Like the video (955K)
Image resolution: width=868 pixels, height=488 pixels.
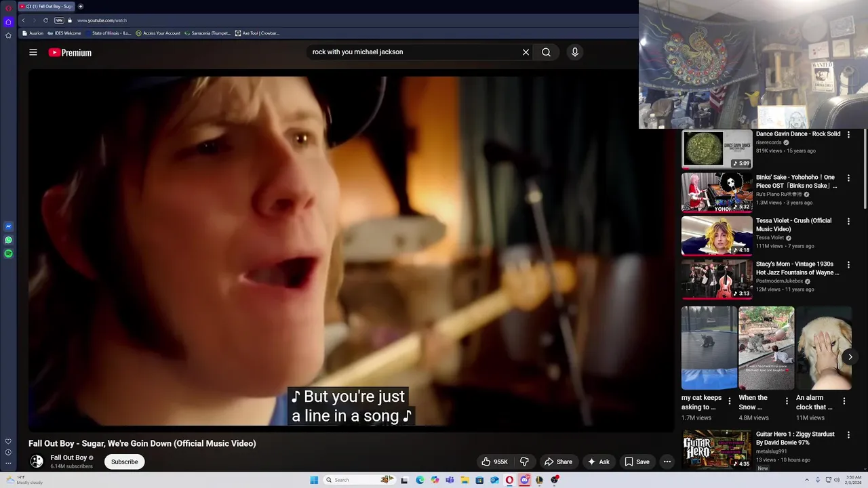[495, 462]
